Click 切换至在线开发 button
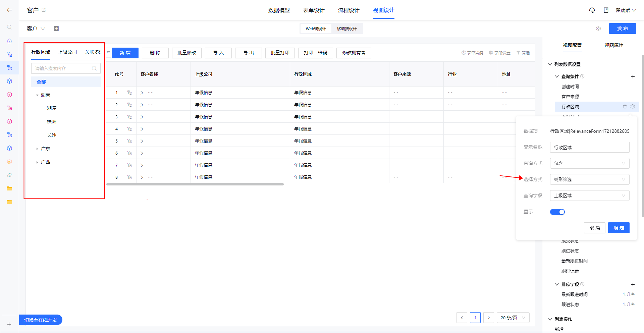Image resolution: width=644 pixels, height=333 pixels. pos(41,320)
